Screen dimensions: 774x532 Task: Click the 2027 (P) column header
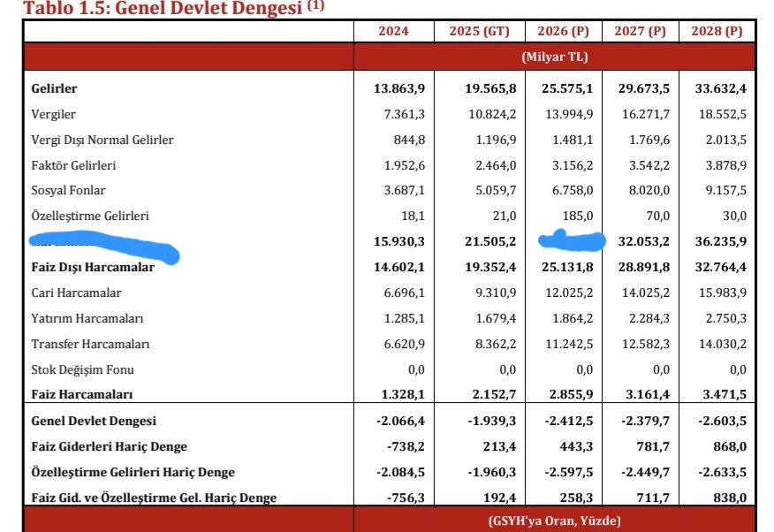tap(640, 31)
